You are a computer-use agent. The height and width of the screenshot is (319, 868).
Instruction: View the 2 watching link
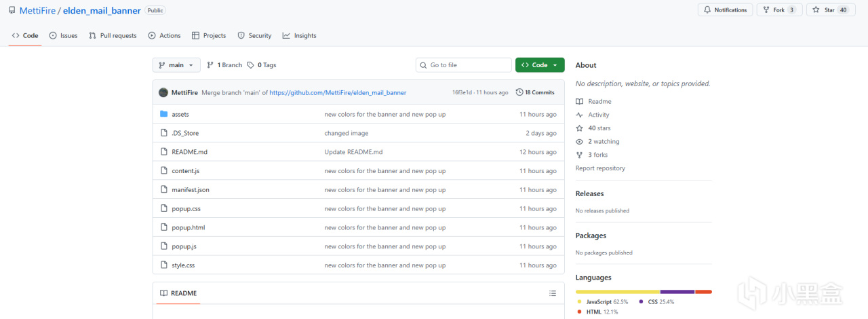(x=597, y=142)
